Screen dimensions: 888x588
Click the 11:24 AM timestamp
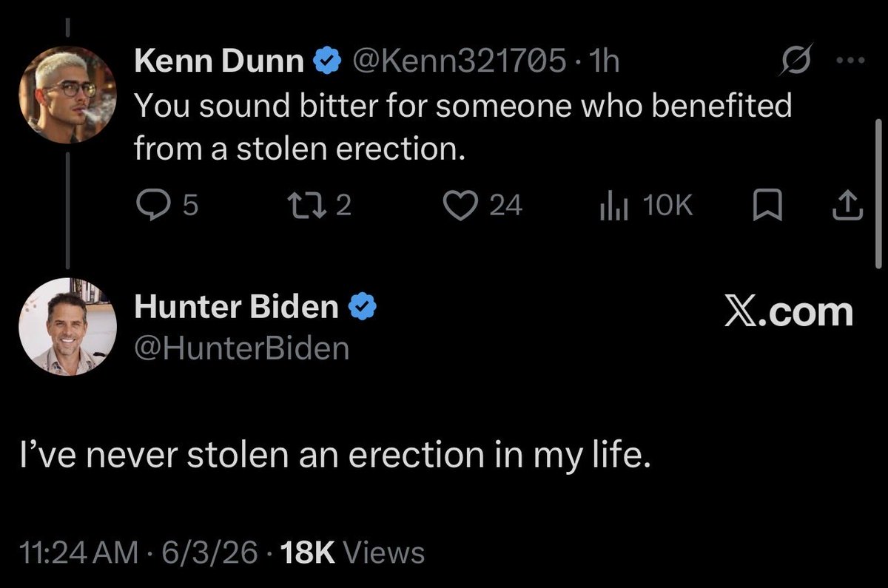coord(80,552)
